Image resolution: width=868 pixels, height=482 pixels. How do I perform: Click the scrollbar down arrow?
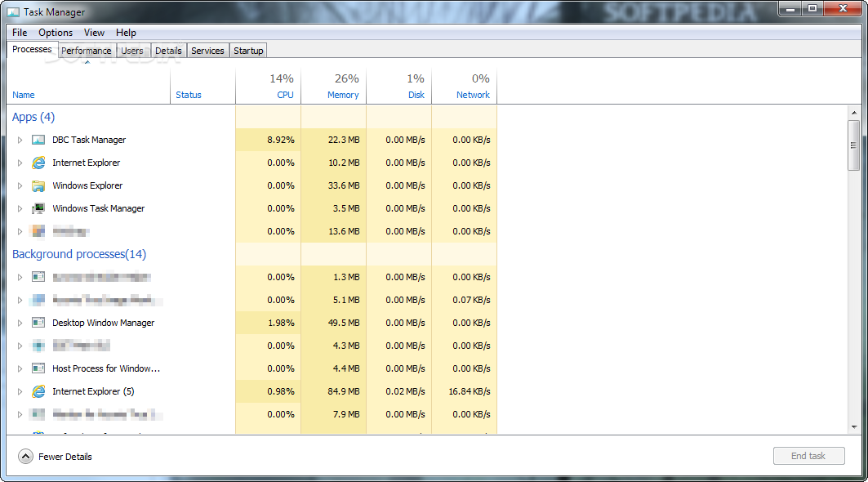coord(853,427)
